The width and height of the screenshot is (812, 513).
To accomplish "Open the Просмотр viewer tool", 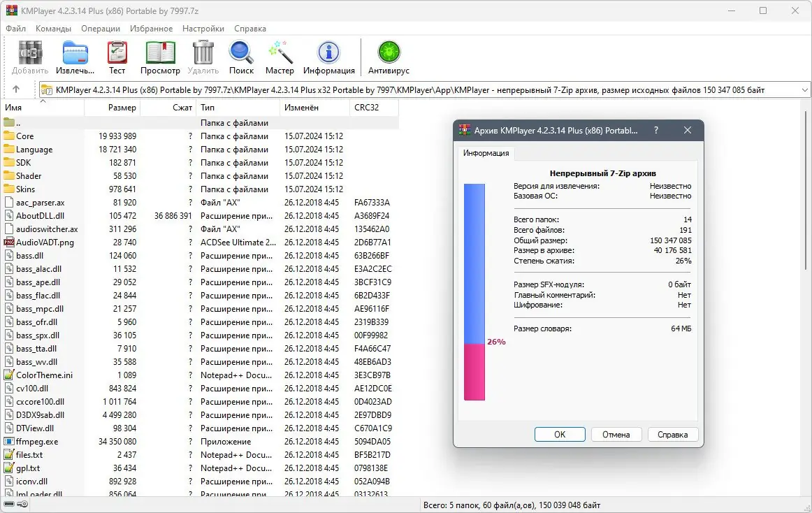I will pyautogui.click(x=160, y=52).
